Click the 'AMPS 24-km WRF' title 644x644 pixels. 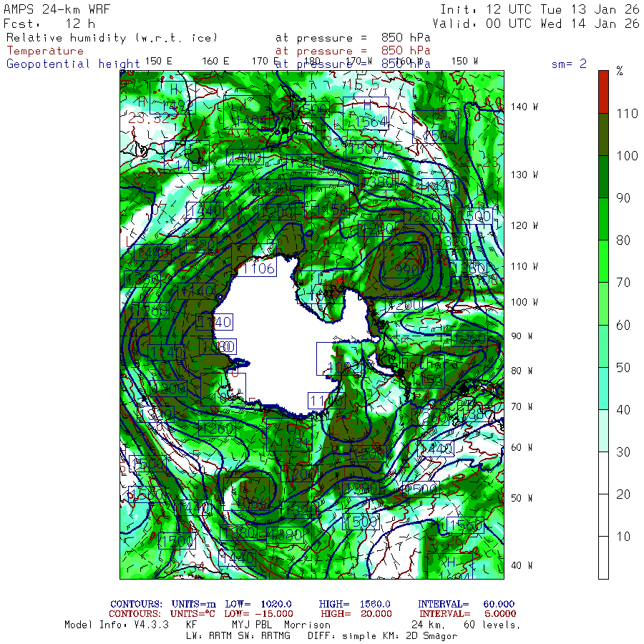coord(57,9)
